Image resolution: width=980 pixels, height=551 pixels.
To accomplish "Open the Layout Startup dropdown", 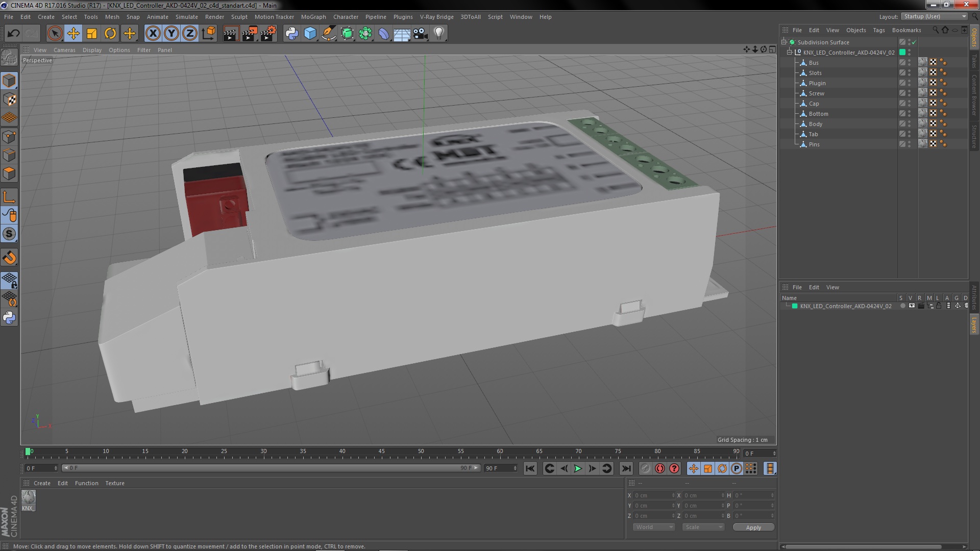I will [935, 16].
